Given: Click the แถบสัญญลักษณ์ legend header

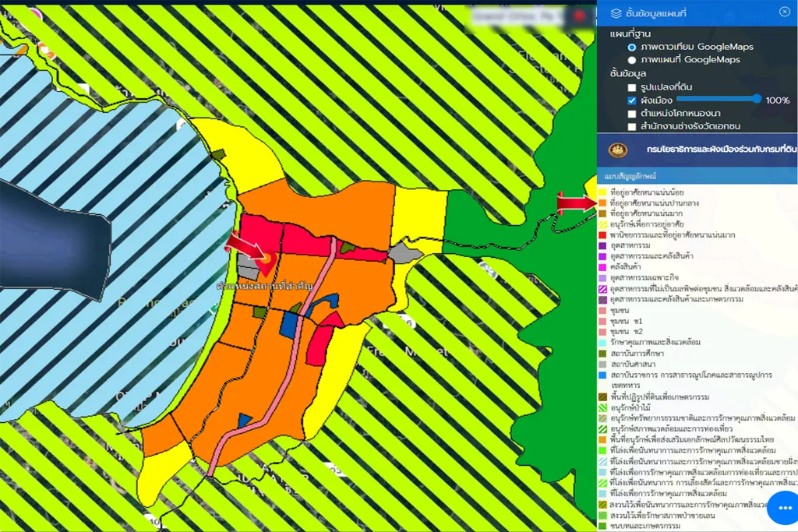Looking at the screenshot, I should pos(631,177).
